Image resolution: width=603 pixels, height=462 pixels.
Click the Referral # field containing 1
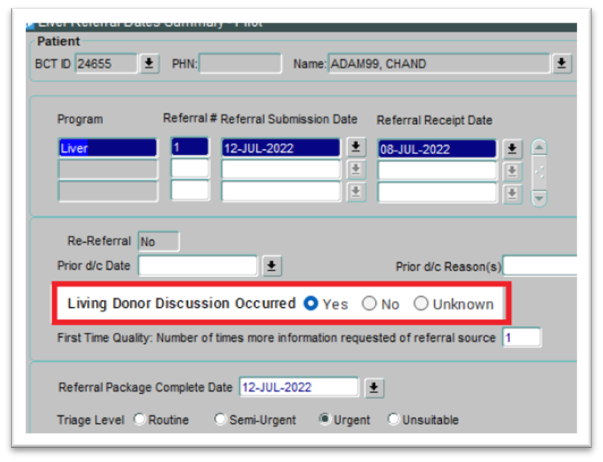pos(190,148)
